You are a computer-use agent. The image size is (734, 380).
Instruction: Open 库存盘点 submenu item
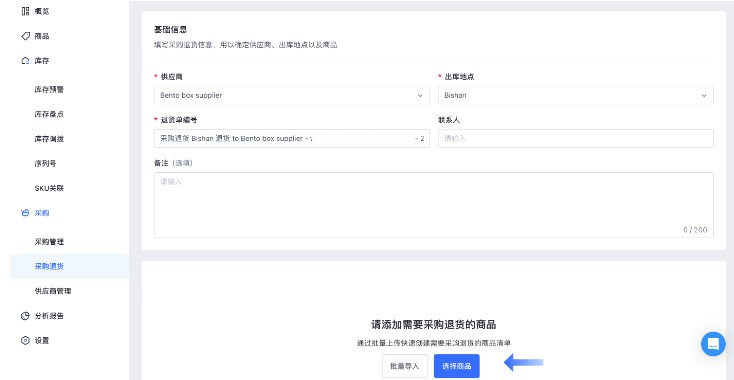tap(49, 114)
